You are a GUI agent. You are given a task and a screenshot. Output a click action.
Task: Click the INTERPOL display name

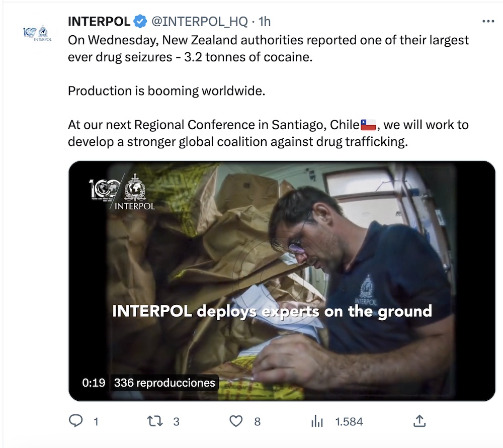pyautogui.click(x=99, y=21)
